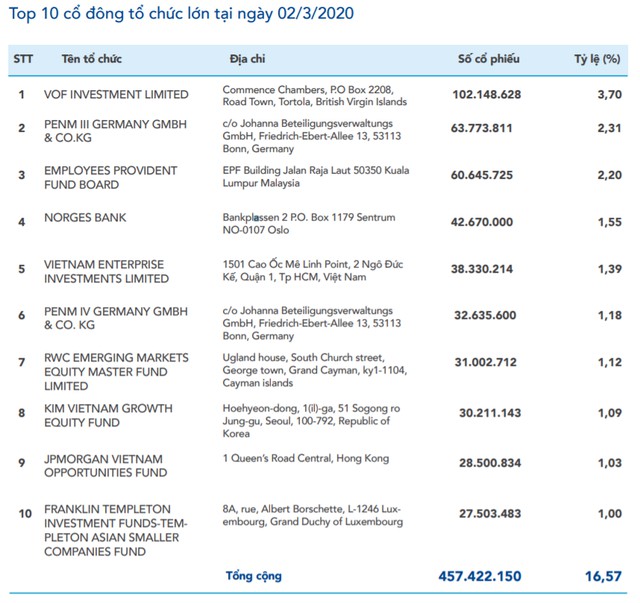Click the '1501 Cao Ốc Mê Linh Point' address
The width and height of the screenshot is (640, 603).
tap(313, 270)
